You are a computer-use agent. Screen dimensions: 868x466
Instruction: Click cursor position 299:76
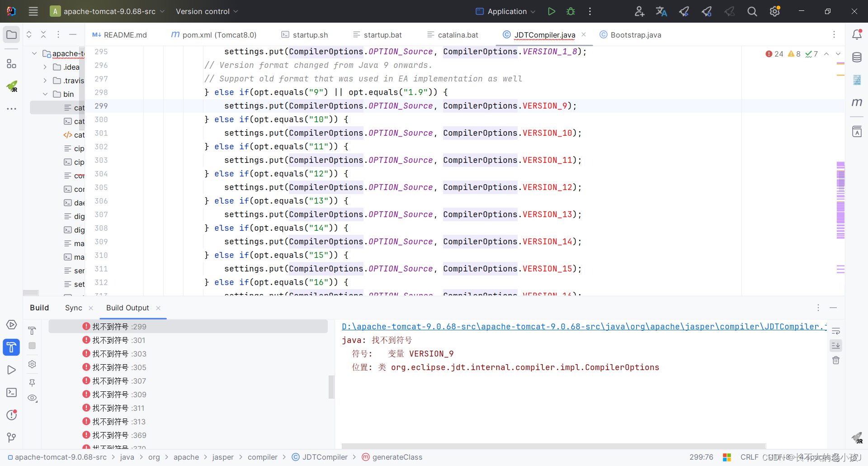coord(701,457)
